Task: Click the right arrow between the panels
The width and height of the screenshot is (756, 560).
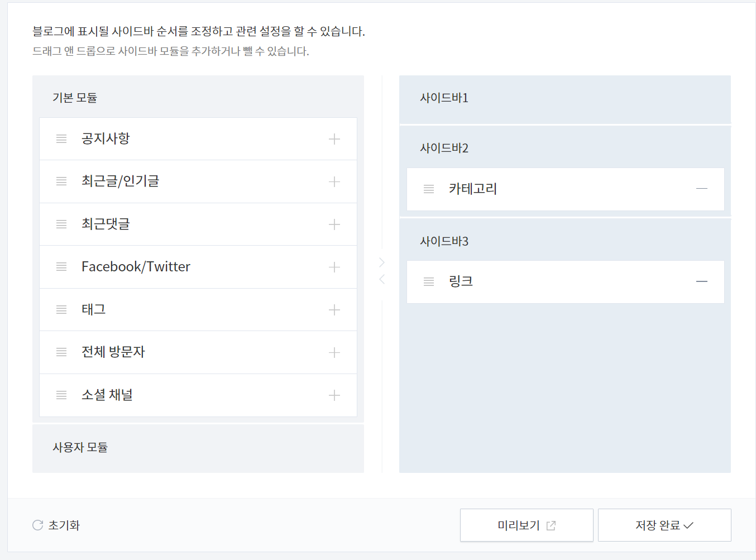Action: pos(381,261)
